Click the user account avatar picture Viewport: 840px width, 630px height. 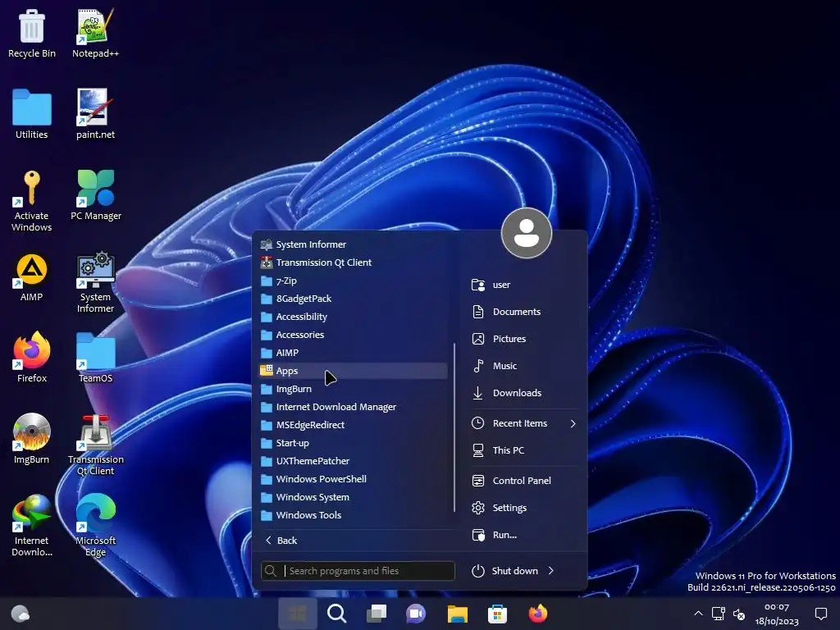tap(527, 233)
